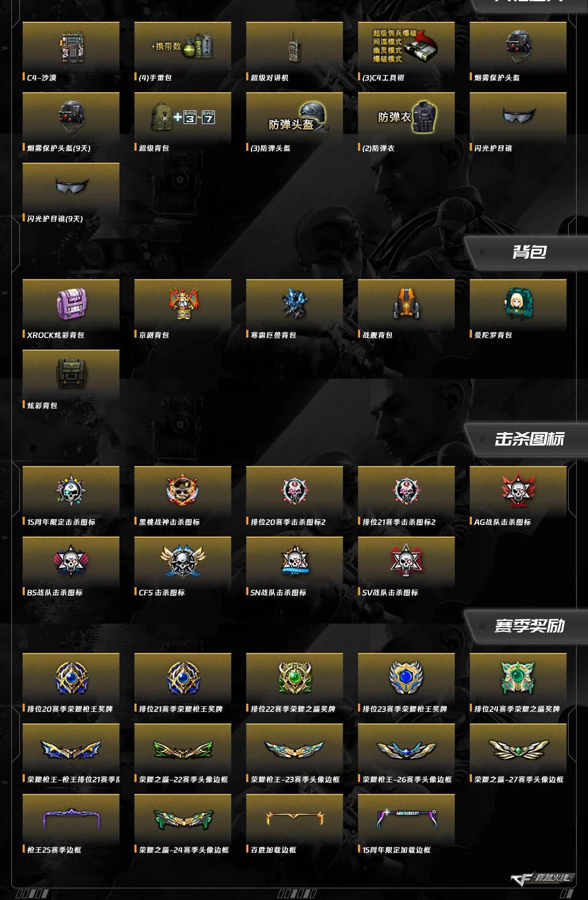Select the 京剧背包 opera backpack icon
Viewport: 588px width, 900px height.
[x=183, y=304]
